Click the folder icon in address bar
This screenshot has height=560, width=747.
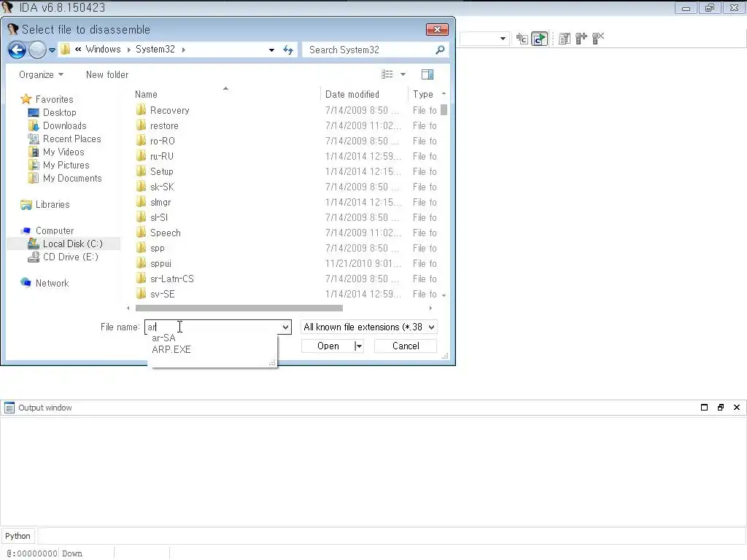tap(66, 50)
